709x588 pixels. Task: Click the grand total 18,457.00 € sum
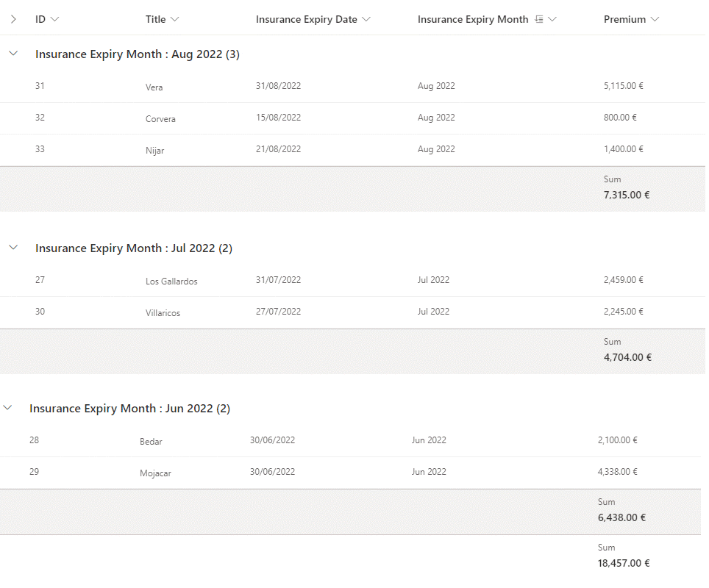point(624,564)
